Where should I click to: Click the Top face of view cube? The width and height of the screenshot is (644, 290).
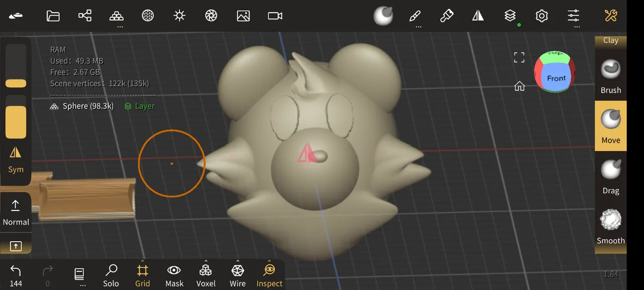pyautogui.click(x=555, y=55)
